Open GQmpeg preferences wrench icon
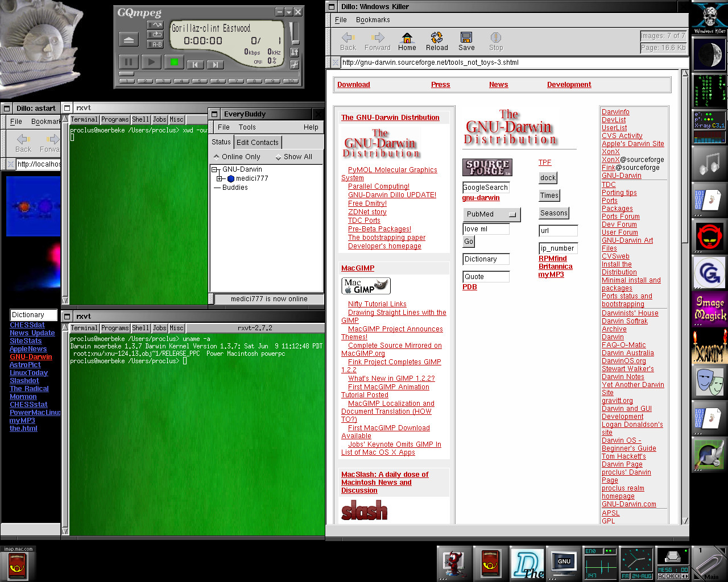 tap(295, 64)
